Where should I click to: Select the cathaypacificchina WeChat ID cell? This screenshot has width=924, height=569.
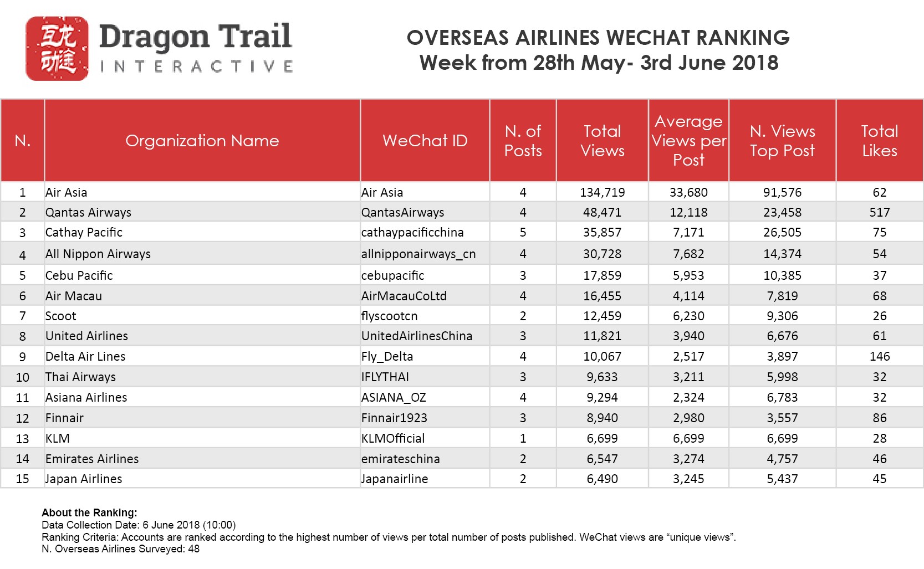click(x=412, y=232)
